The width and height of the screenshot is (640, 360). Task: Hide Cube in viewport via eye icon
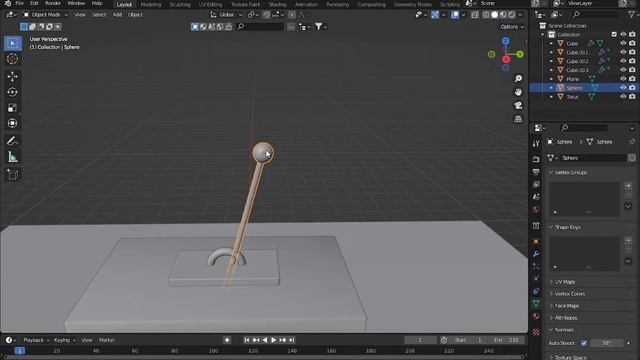click(x=623, y=43)
